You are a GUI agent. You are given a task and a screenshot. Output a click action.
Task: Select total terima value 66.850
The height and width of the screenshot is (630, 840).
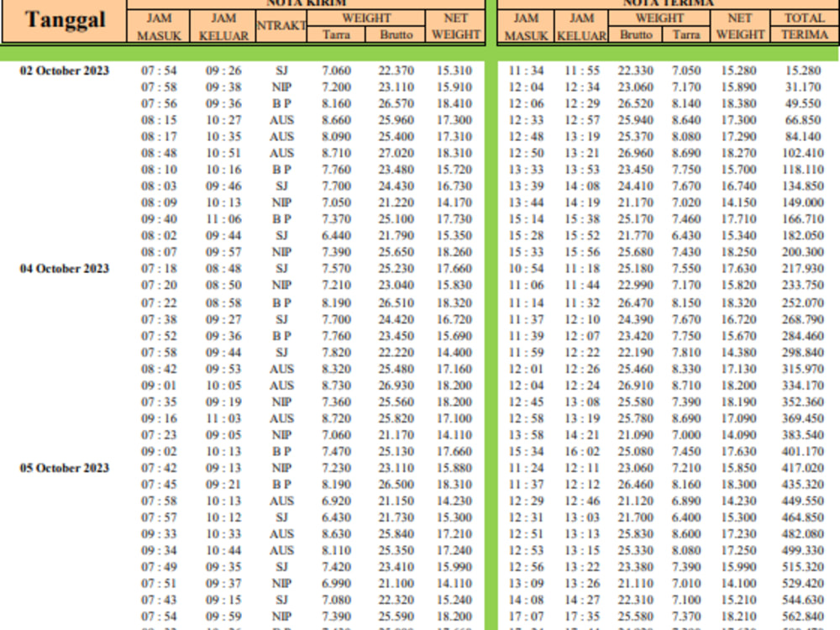tap(803, 120)
